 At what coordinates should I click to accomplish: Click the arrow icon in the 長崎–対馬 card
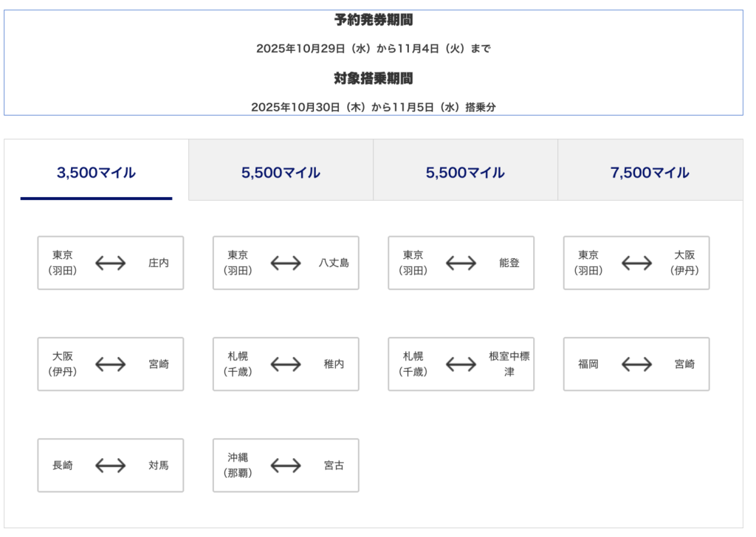(111, 465)
